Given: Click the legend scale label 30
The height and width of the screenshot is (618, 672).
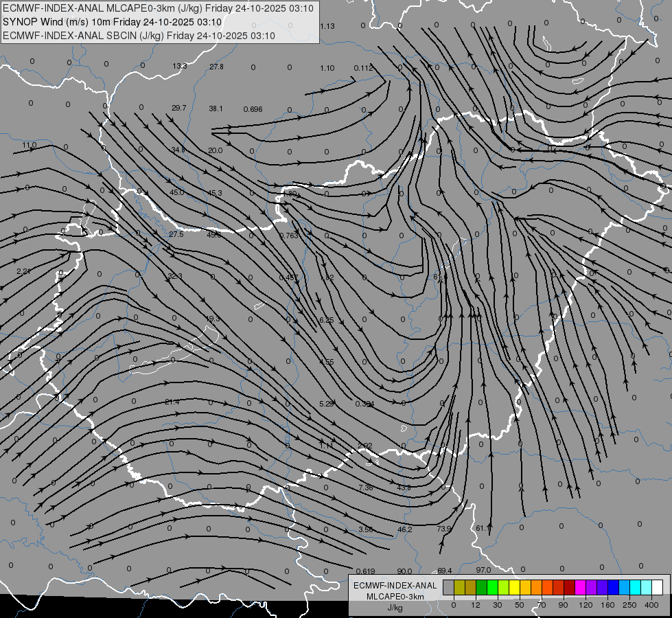Looking at the screenshot, I should pyautogui.click(x=497, y=605).
